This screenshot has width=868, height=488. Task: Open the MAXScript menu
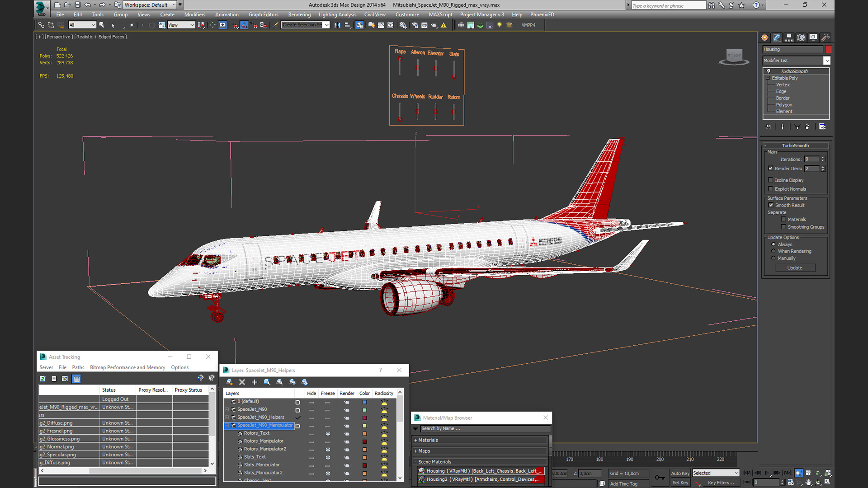440,15
